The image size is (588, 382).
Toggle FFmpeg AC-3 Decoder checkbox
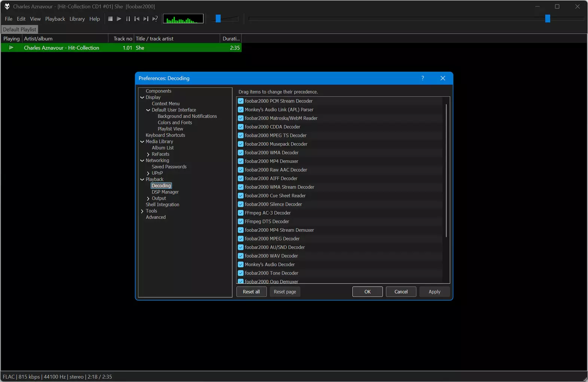[241, 213]
